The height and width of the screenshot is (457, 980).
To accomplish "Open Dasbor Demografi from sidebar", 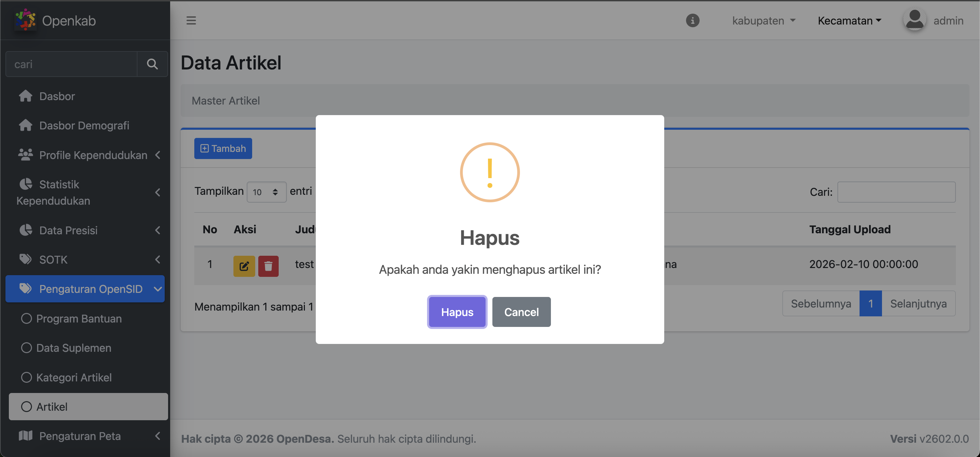I will [84, 126].
